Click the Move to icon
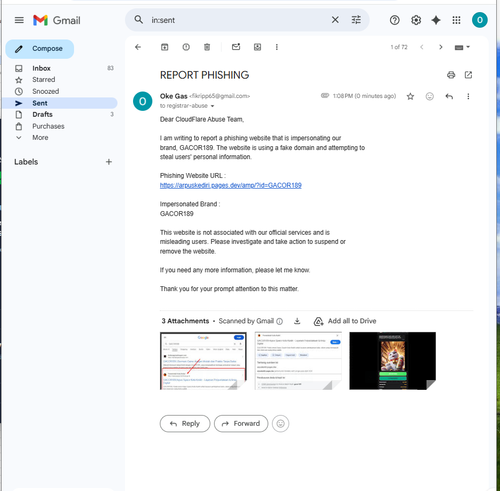The height and width of the screenshot is (491, 500). point(257,47)
